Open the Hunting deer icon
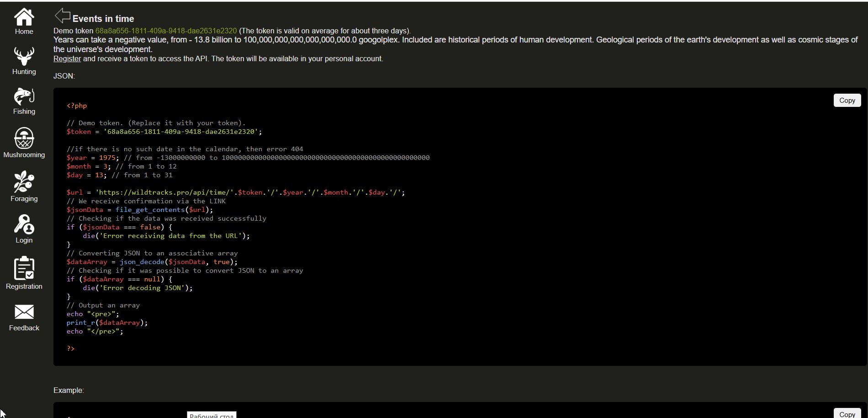 [x=24, y=57]
